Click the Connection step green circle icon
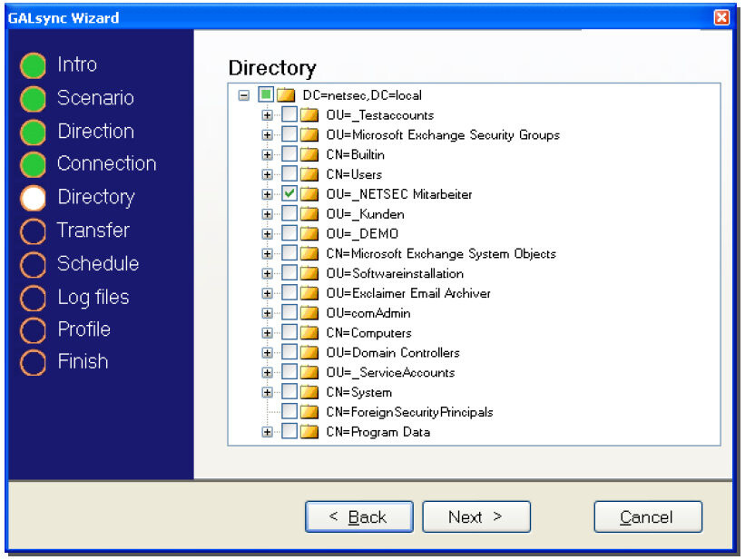 click(33, 164)
